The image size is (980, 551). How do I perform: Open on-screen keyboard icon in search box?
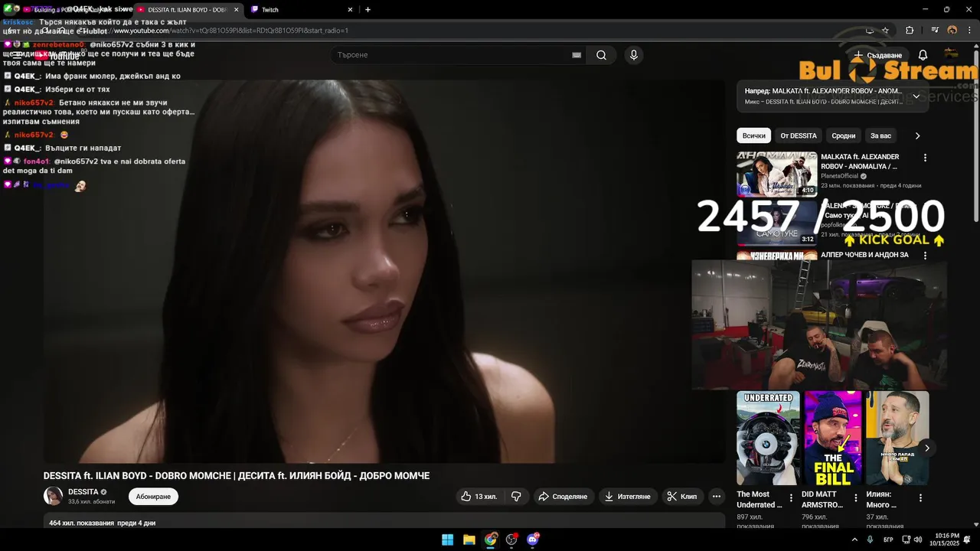coord(577,55)
